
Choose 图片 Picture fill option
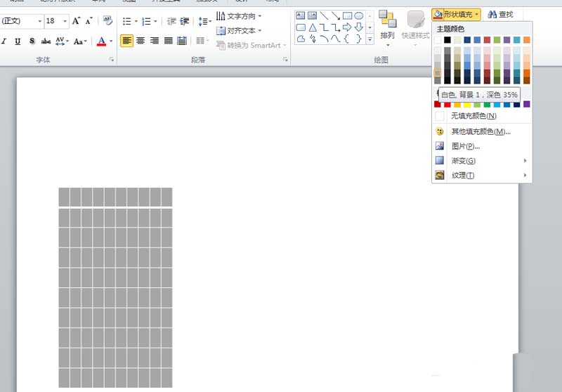[482, 146]
